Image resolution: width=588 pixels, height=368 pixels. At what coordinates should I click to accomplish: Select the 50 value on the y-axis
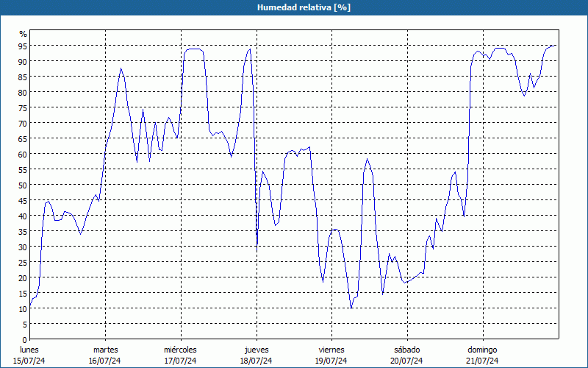(x=23, y=185)
